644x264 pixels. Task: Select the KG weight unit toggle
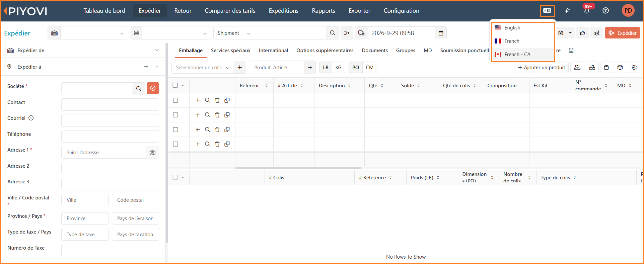coord(339,67)
